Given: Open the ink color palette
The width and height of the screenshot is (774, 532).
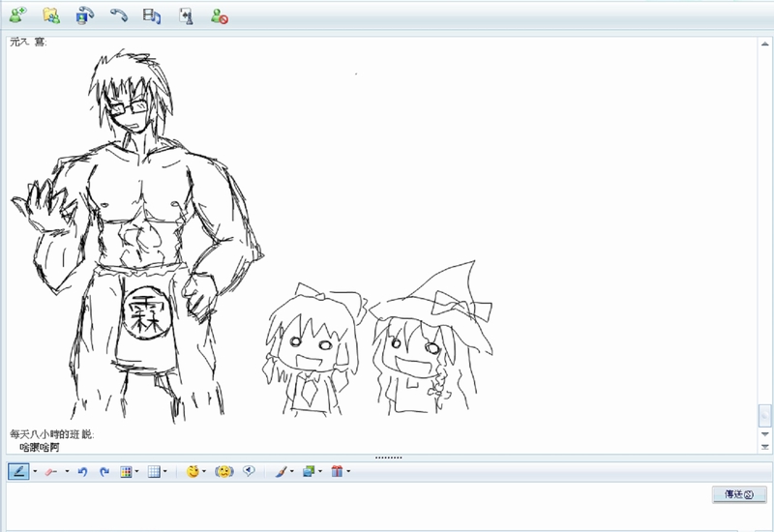Looking at the screenshot, I should [126, 472].
